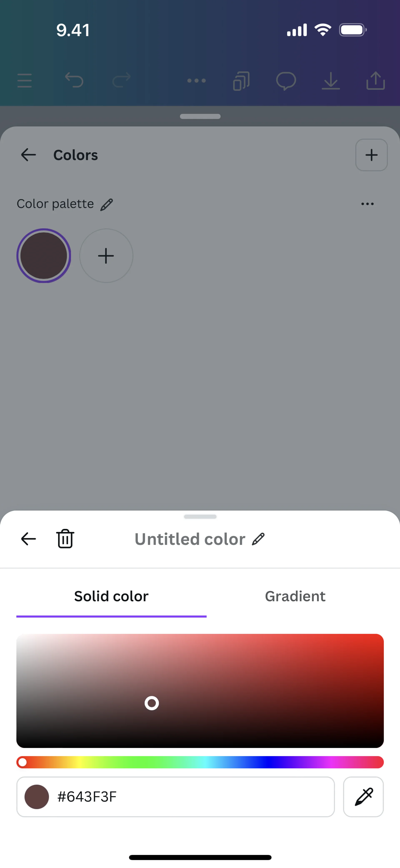The height and width of the screenshot is (868, 400).
Task: Open the comment bubble icon
Action: pos(286,81)
